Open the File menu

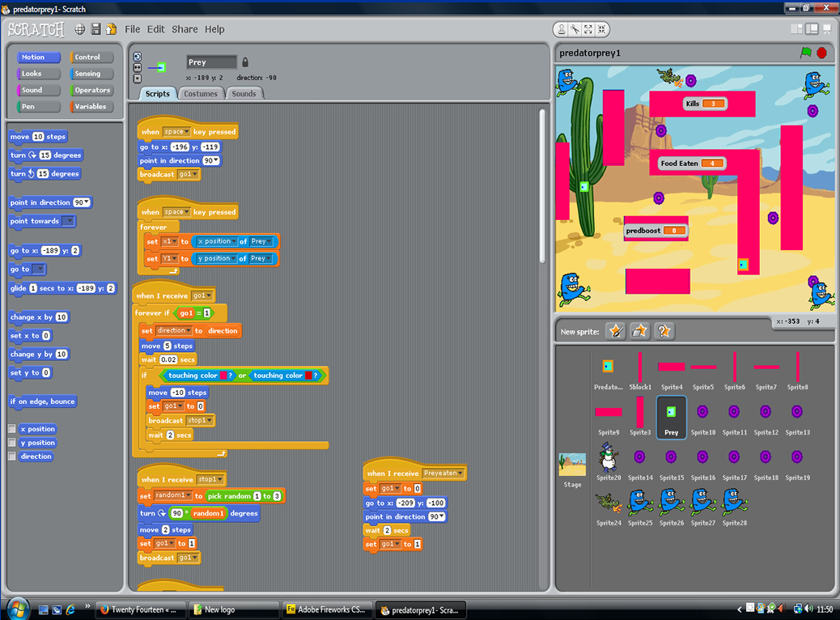pos(133,29)
